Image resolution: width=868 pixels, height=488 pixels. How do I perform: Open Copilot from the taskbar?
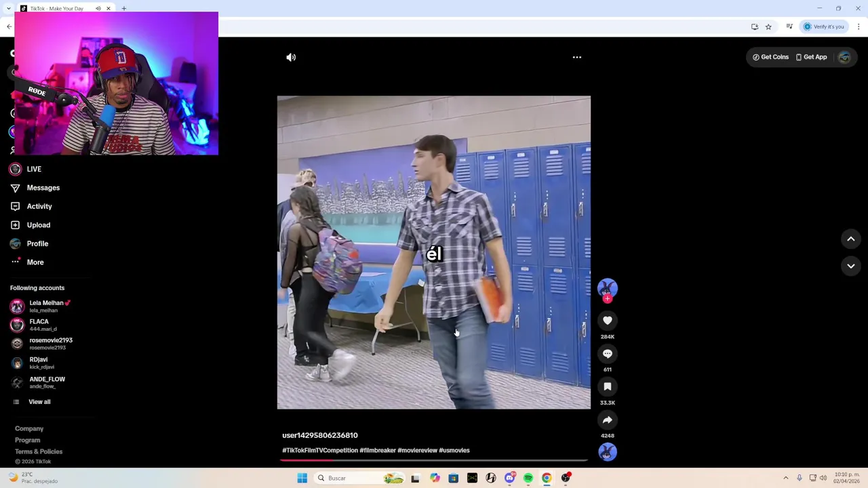pos(435,478)
